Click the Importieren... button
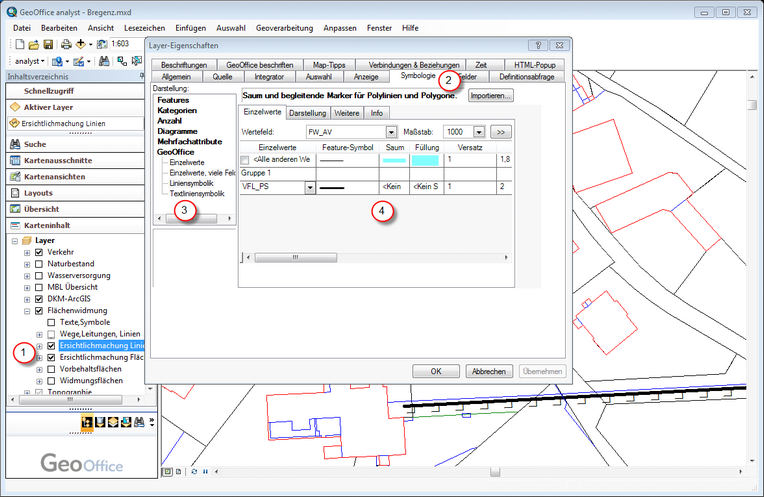This screenshot has width=764, height=497. [490, 95]
